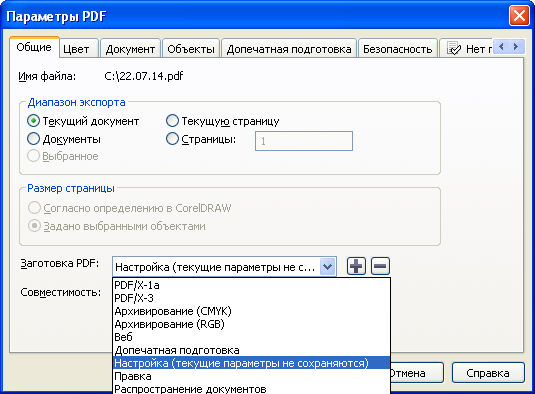Choose Распространение документов preset
The width and height of the screenshot is (535, 394).
tap(251, 389)
